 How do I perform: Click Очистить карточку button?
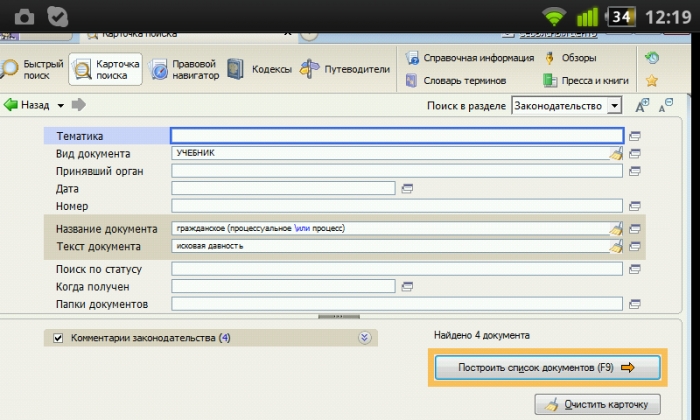point(597,404)
